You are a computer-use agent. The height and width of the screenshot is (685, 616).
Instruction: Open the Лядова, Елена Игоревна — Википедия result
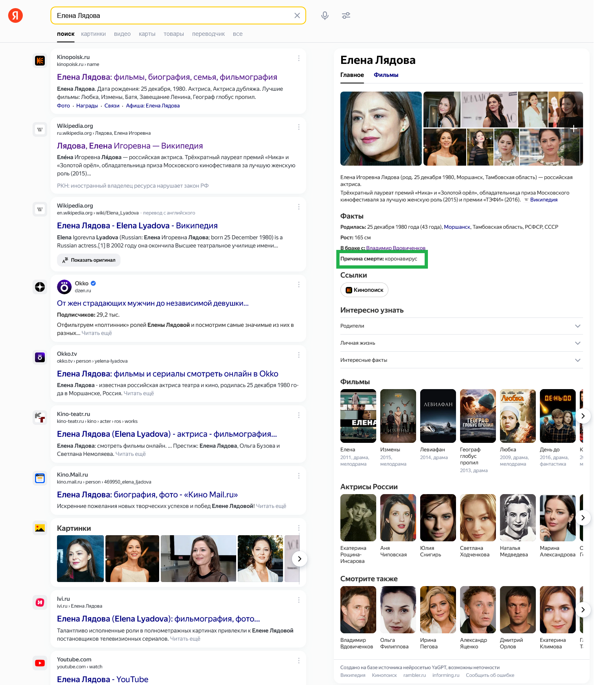click(130, 146)
